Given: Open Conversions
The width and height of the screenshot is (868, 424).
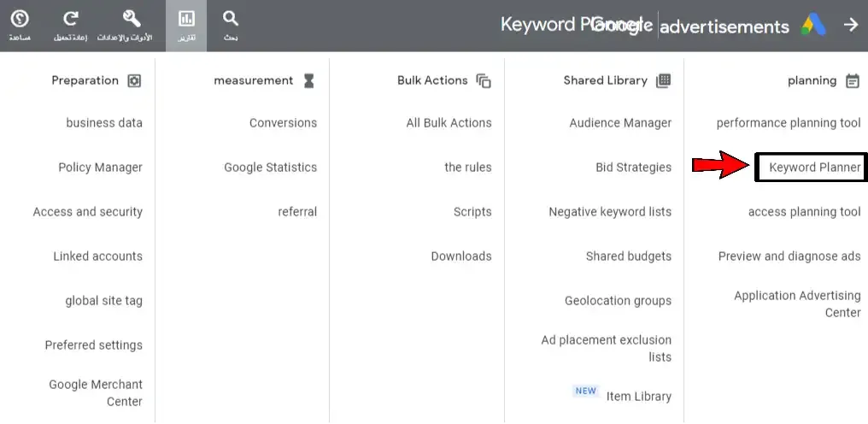Looking at the screenshot, I should 283,123.
